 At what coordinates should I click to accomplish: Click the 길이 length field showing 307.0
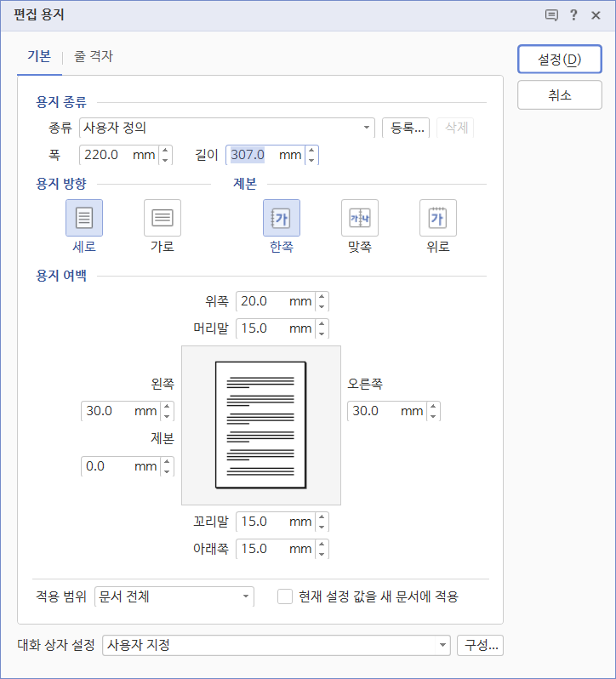coord(265,155)
